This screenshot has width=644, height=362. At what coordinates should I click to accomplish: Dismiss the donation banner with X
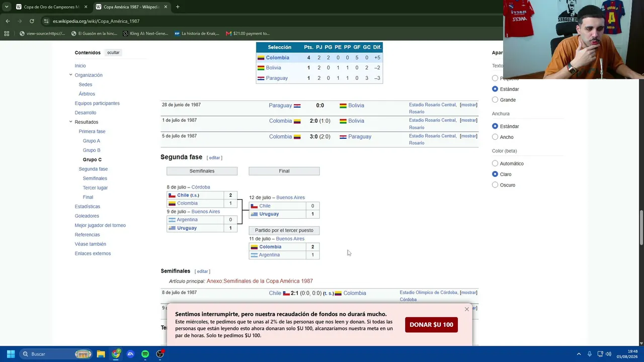467,309
